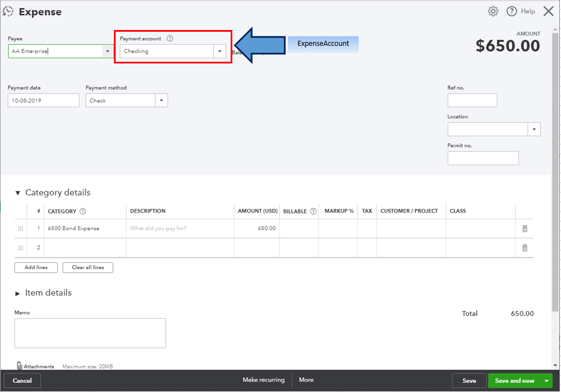Delete line 1 with trash icon
The height and width of the screenshot is (392, 561).
[x=525, y=228]
